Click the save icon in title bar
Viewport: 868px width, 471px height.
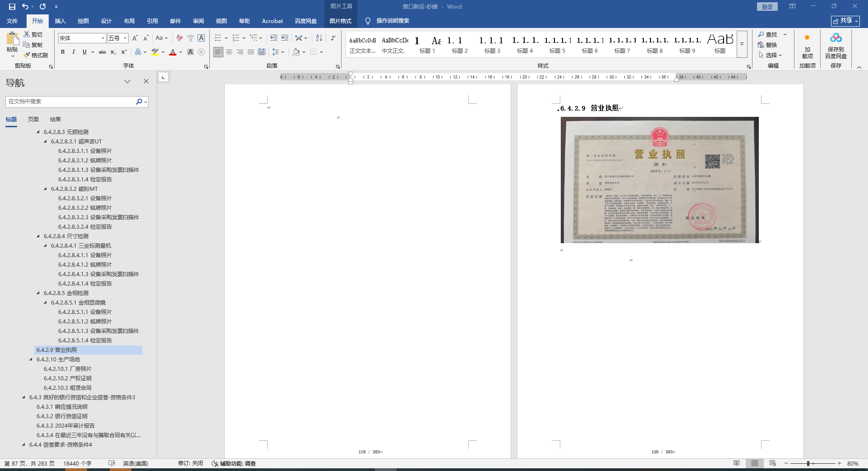[x=12, y=6]
